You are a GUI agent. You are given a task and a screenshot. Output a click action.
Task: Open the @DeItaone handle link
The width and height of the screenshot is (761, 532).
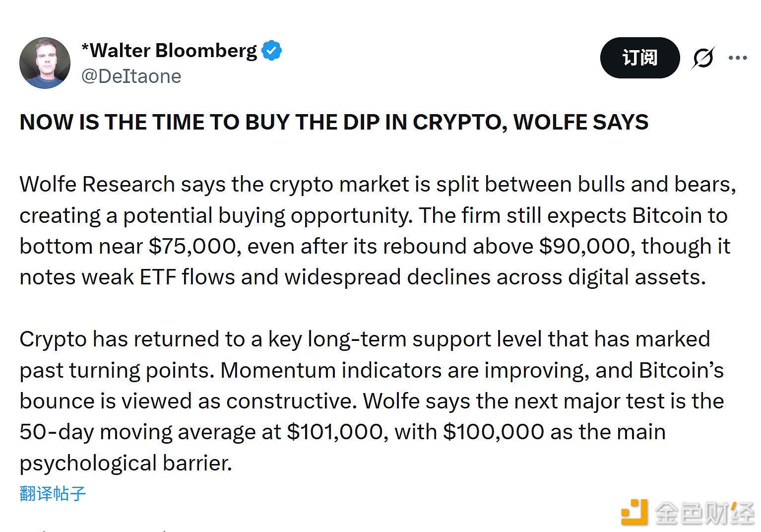click(131, 76)
